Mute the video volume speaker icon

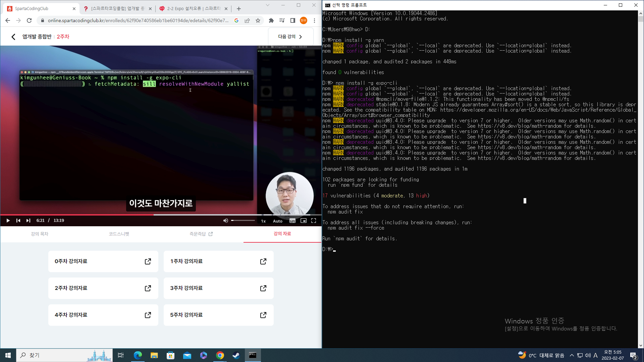(226, 221)
